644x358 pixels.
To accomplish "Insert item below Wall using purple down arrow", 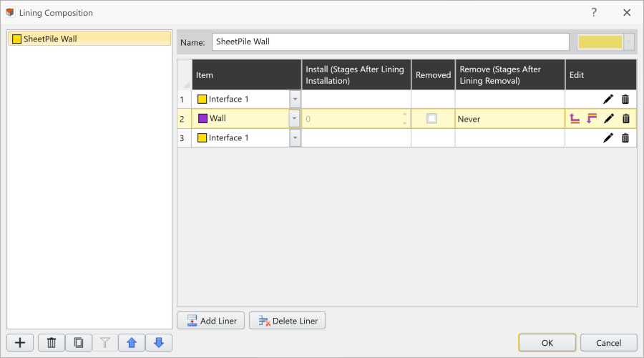I will coord(592,119).
